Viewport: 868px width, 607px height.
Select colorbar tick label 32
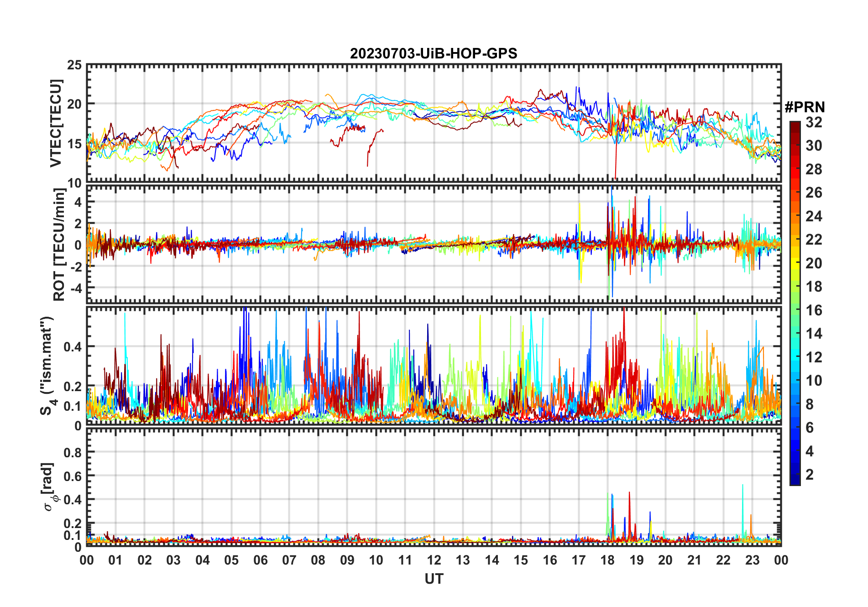click(x=814, y=122)
